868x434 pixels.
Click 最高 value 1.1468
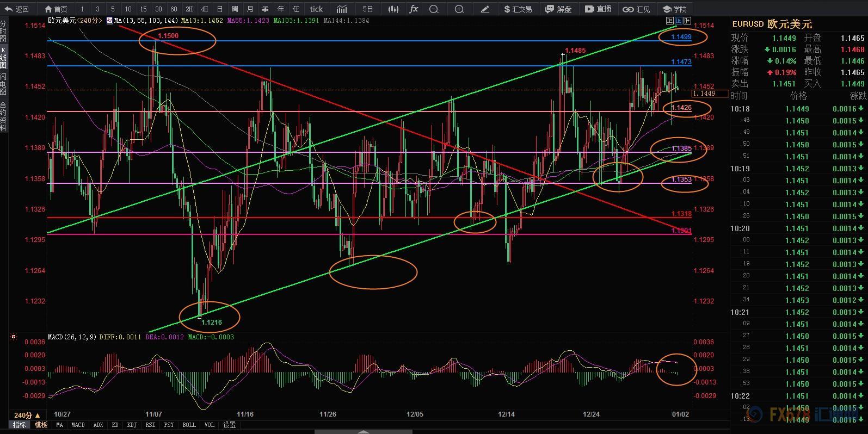click(852, 49)
